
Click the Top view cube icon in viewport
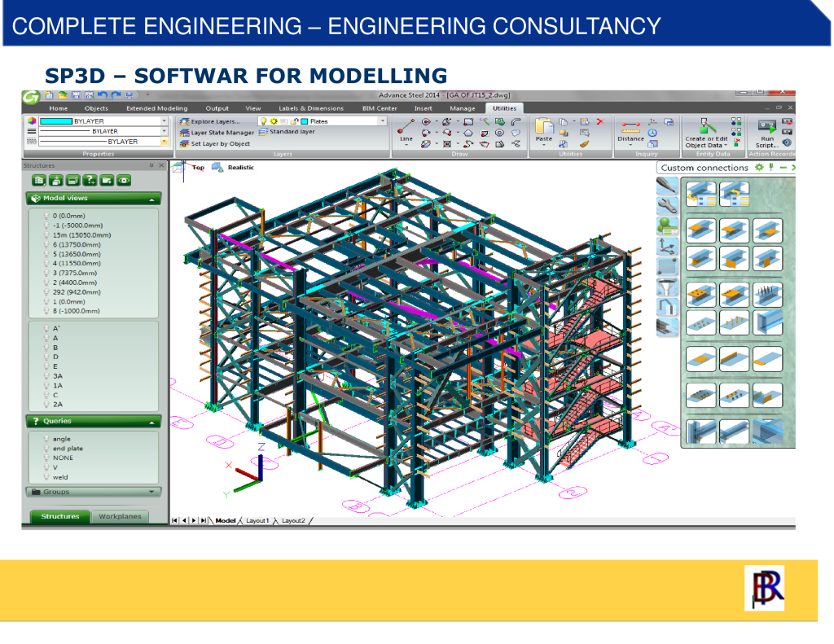179,168
